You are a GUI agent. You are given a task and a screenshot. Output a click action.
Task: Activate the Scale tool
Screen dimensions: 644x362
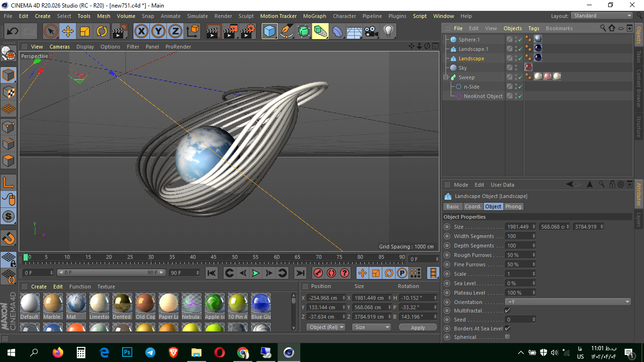85,32
